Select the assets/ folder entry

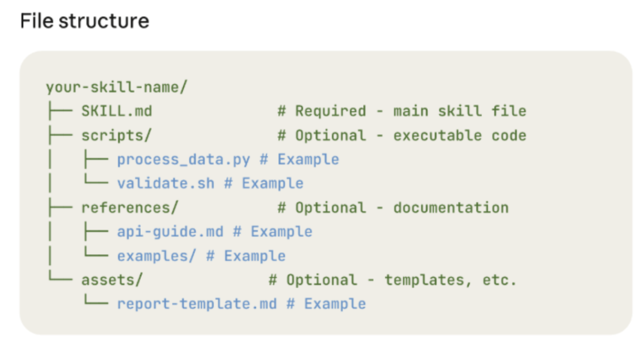click(112, 280)
